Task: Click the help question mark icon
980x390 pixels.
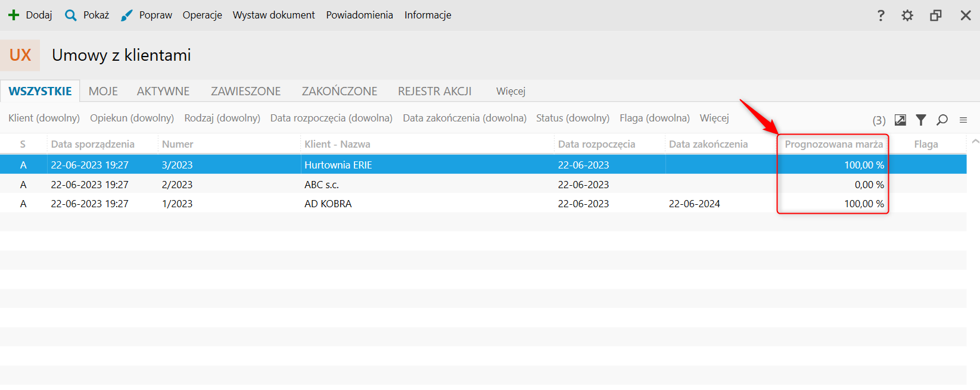Action: coord(881,15)
